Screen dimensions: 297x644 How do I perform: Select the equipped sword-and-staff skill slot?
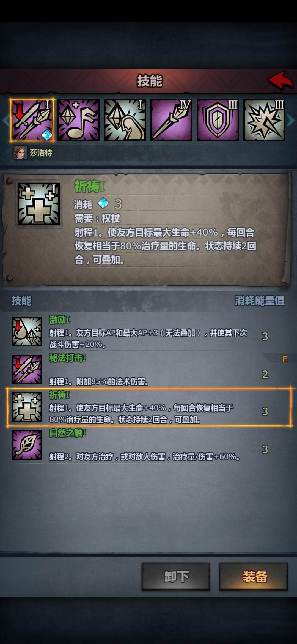click(x=32, y=120)
